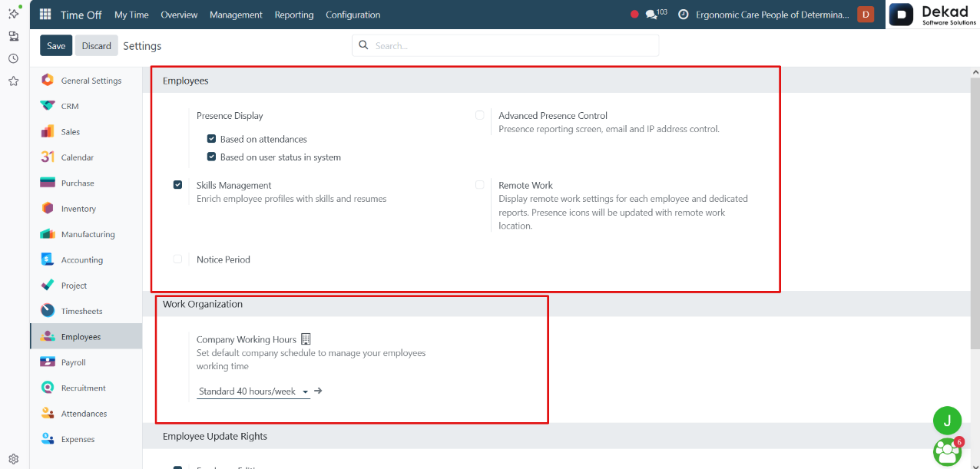Enable Advanced Presence Control checkbox

point(479,116)
